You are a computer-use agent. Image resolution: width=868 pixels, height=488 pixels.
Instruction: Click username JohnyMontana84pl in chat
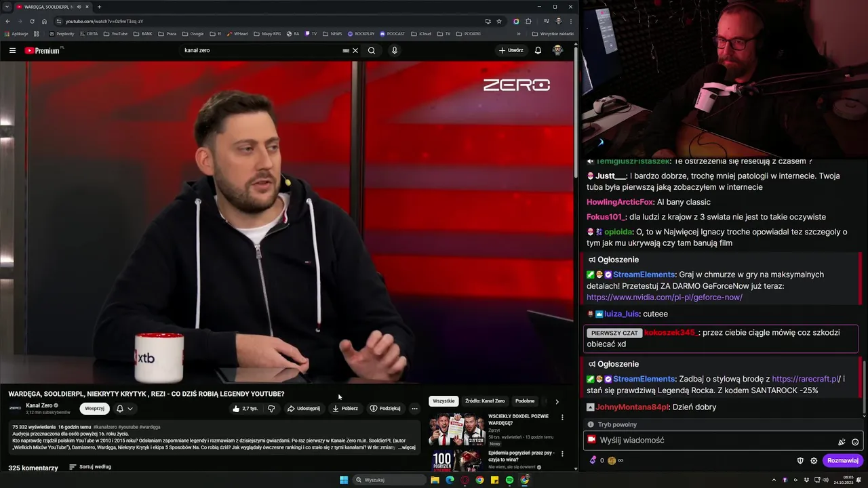pos(632,407)
